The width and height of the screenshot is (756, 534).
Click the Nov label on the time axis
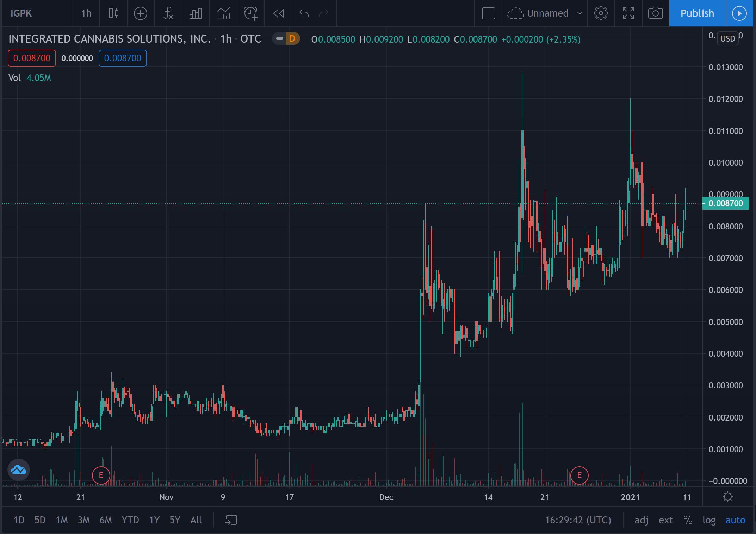pyautogui.click(x=166, y=497)
